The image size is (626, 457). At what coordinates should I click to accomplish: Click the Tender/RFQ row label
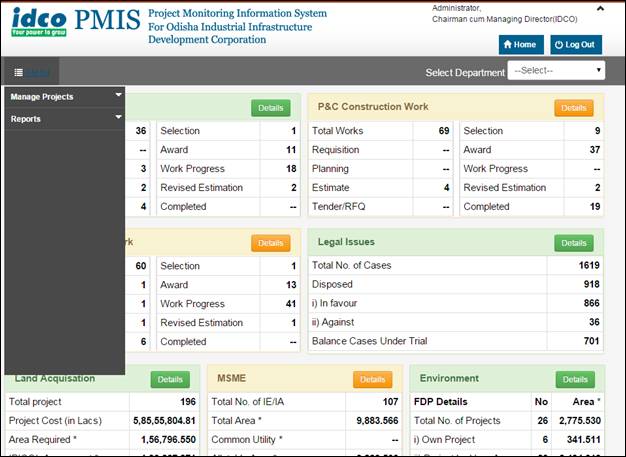(339, 207)
